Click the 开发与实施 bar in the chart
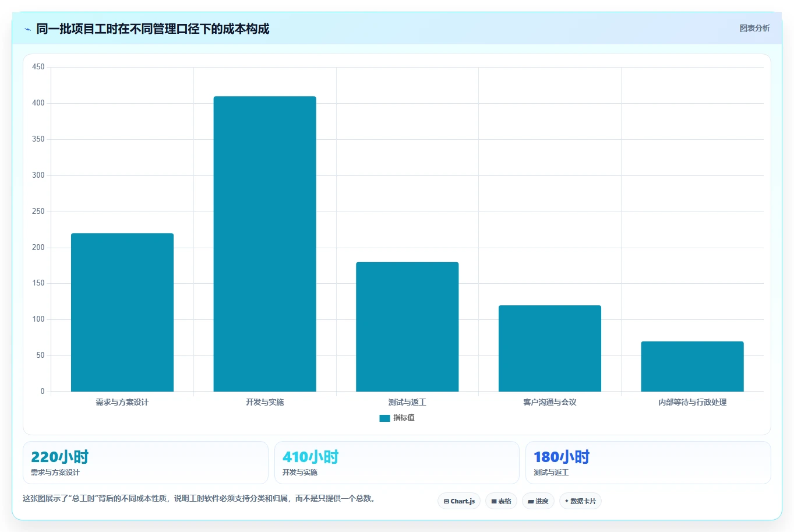 [x=264, y=244]
